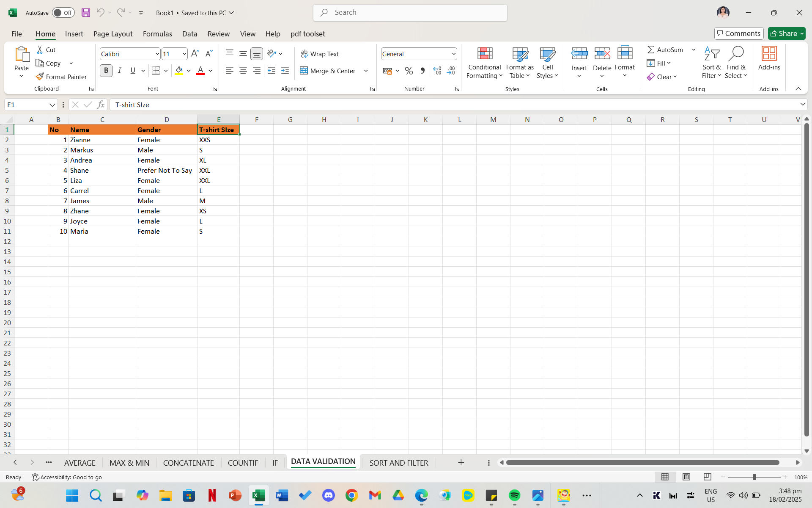Screen dimensions: 812x508
Task: Align text left icon
Action: pos(230,71)
